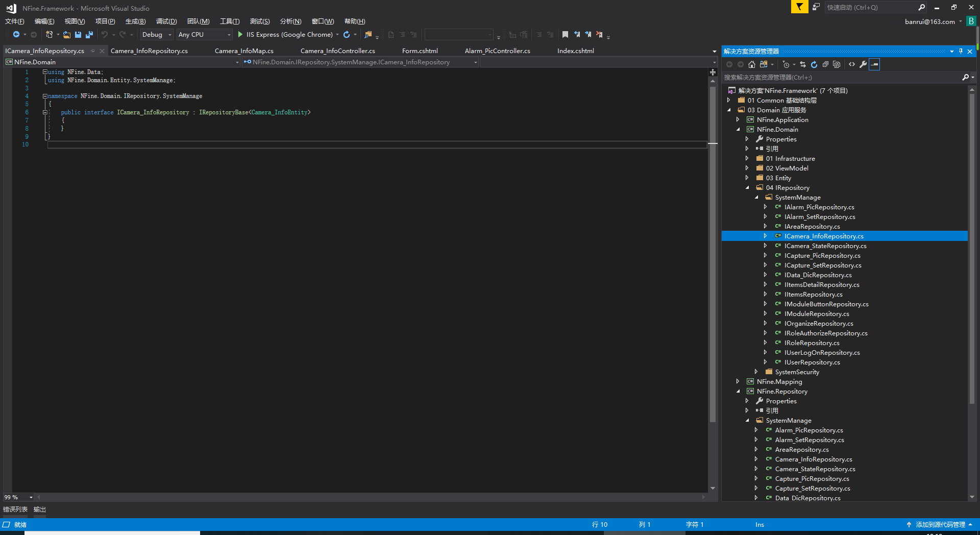This screenshot has width=980, height=535.
Task: Click the split-editor handle above the scrollbar
Action: 713,72
